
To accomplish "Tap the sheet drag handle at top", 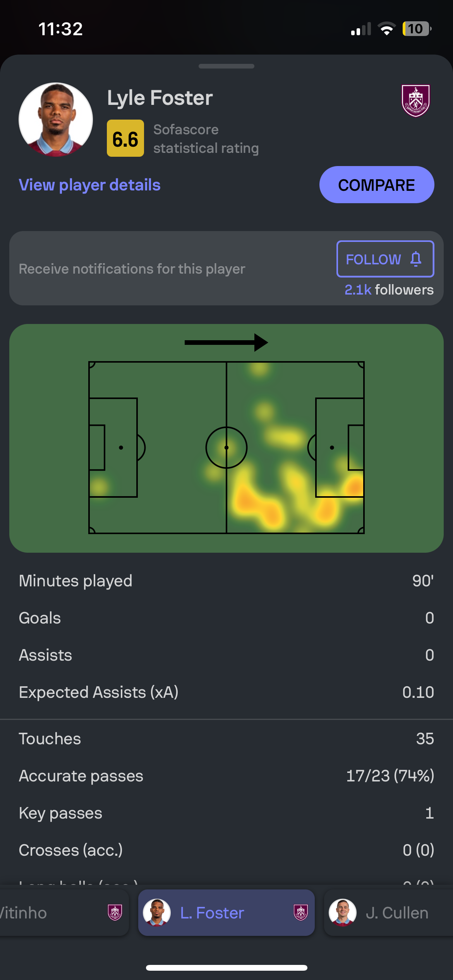I will (226, 66).
